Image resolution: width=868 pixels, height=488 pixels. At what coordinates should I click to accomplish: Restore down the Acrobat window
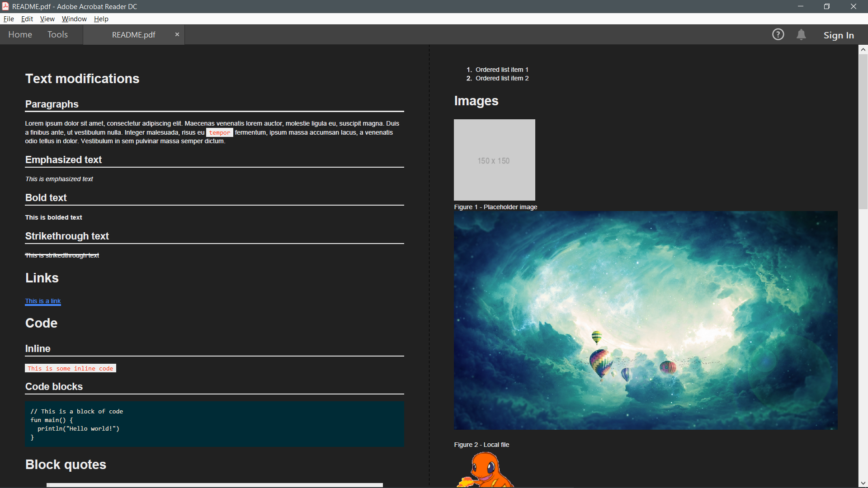pos(826,6)
